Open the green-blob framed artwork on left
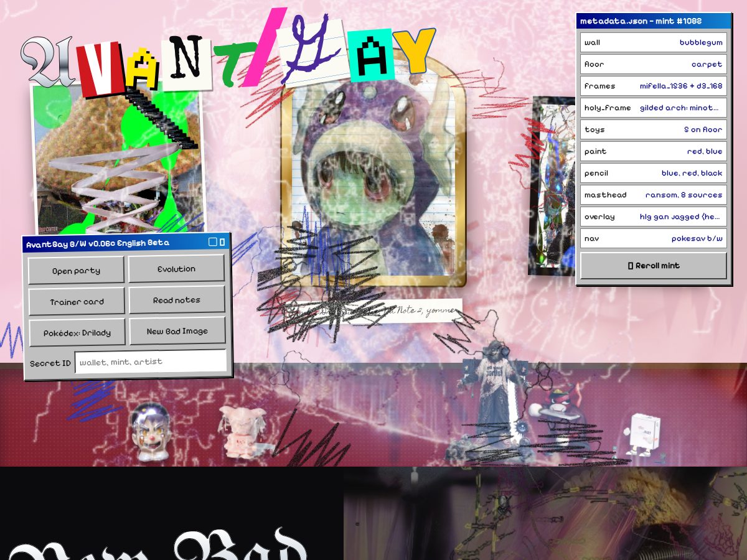 [x=118, y=160]
